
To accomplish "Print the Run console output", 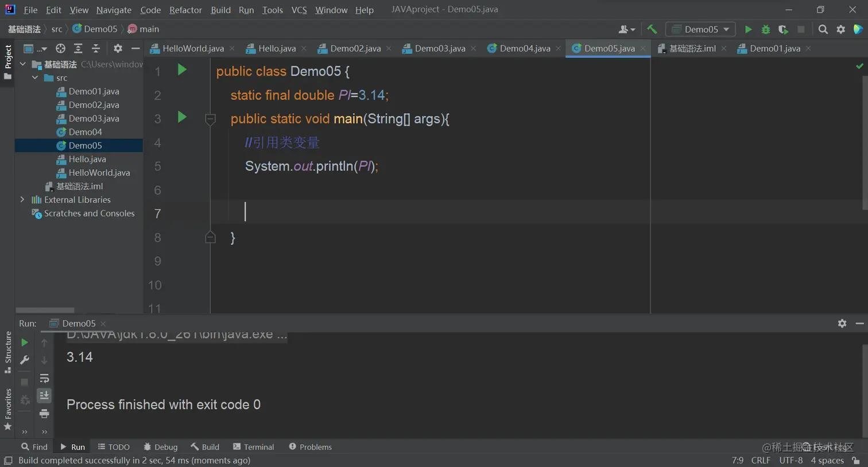I will (44, 414).
